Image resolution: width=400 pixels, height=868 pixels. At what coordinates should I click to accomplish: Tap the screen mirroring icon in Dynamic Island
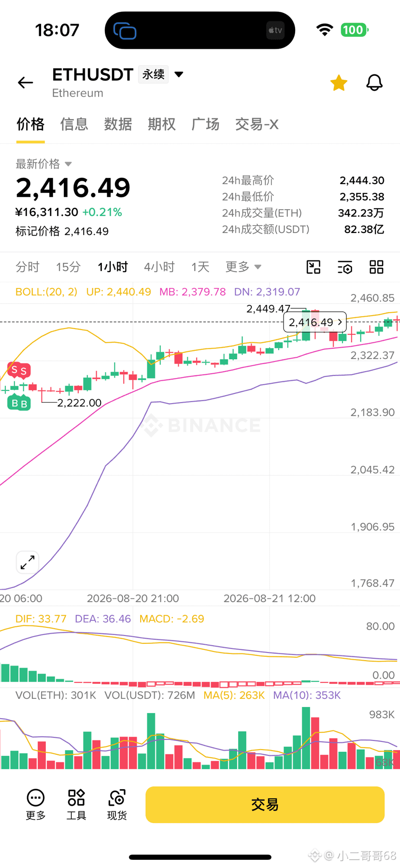125,30
